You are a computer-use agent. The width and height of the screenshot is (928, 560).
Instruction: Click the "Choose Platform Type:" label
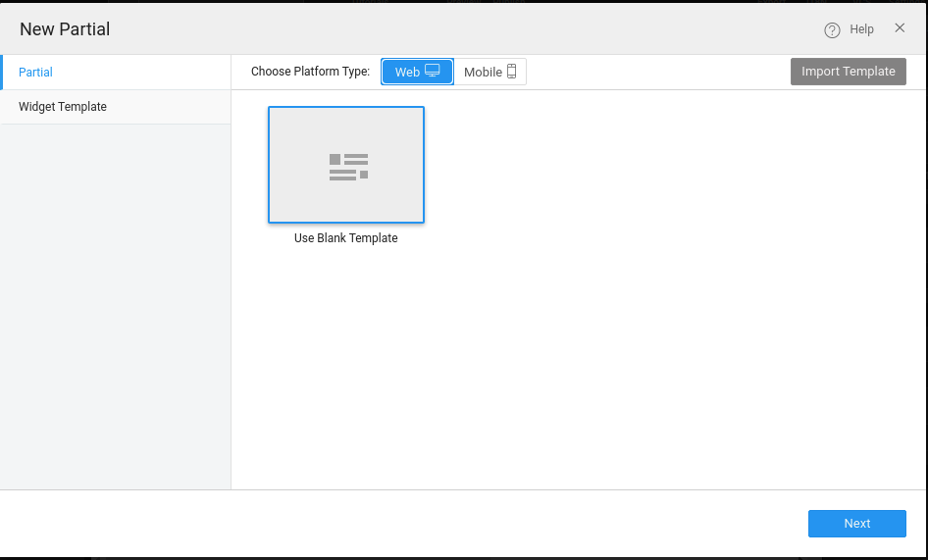[x=310, y=72]
